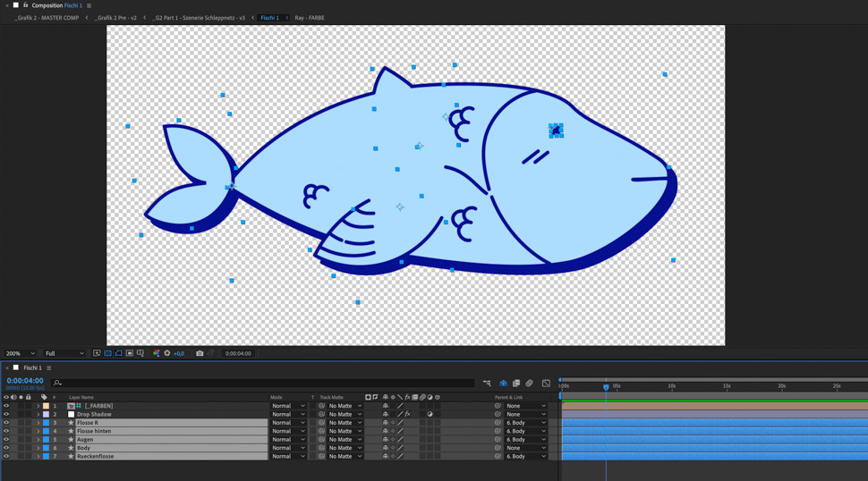
Task: Open the 200% magnification dropdown
Action: click(20, 353)
